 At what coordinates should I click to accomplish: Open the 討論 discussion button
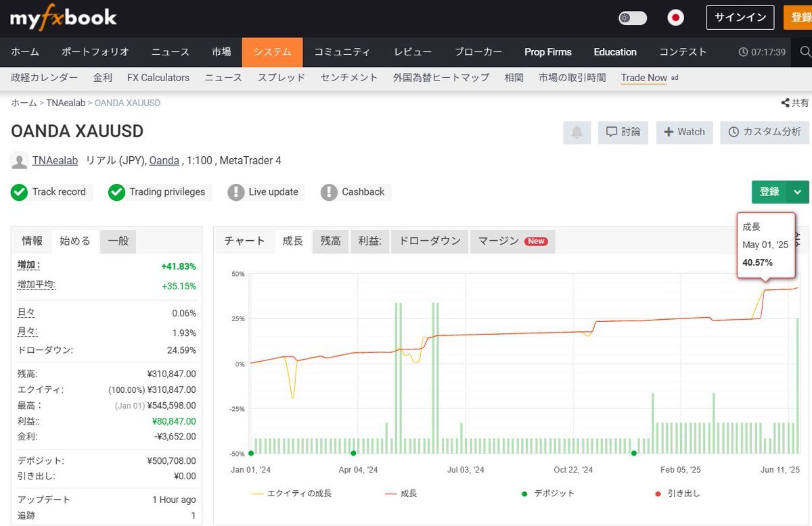623,133
